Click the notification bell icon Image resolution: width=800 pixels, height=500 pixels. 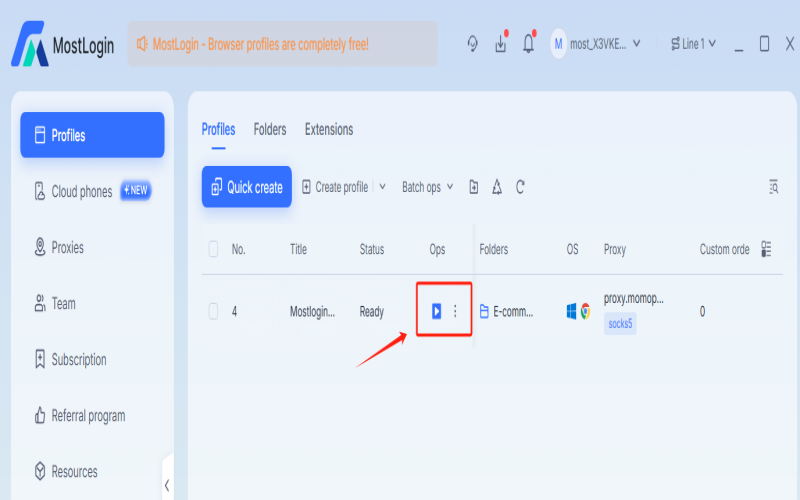(528, 44)
